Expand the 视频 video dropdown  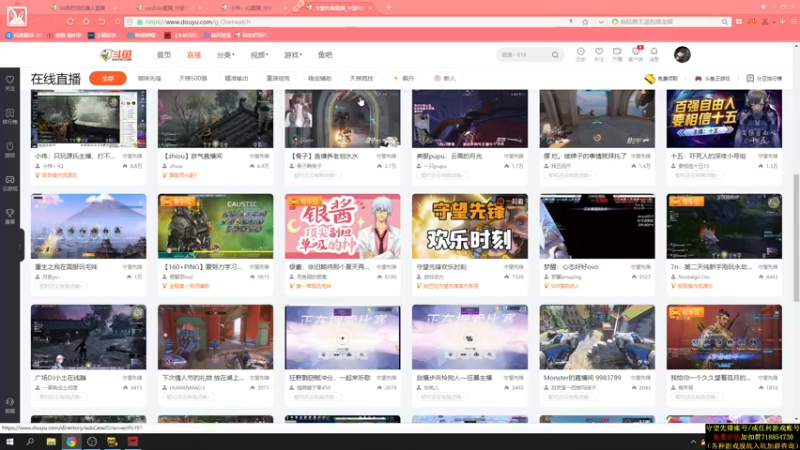coord(259,55)
